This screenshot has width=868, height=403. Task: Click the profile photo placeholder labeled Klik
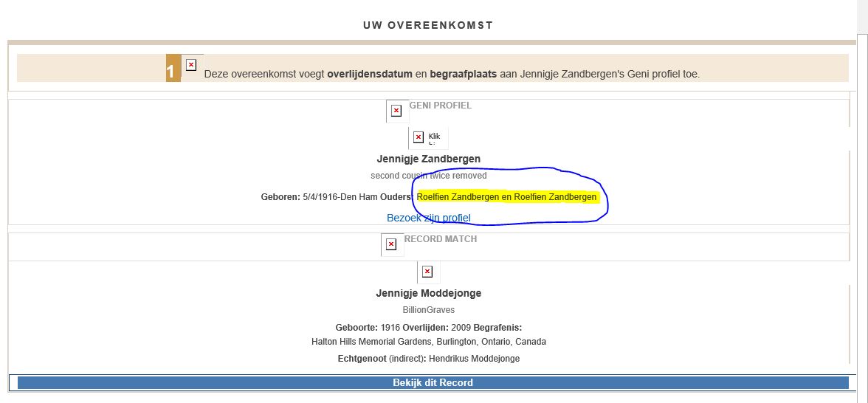tap(427, 137)
